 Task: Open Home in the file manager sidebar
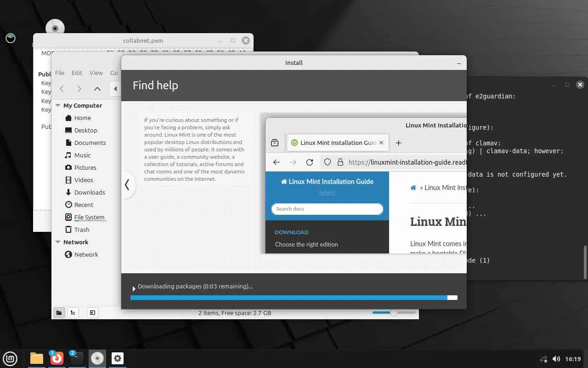click(x=83, y=118)
